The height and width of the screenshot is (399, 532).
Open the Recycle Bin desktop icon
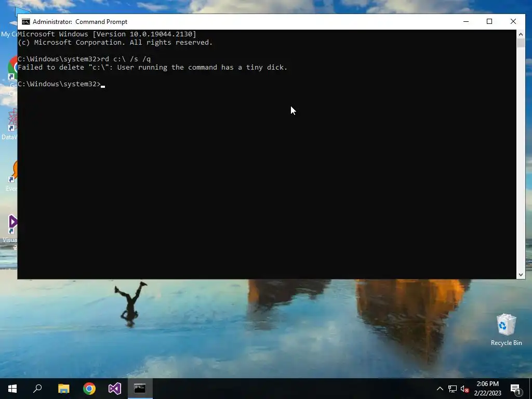coord(506,329)
